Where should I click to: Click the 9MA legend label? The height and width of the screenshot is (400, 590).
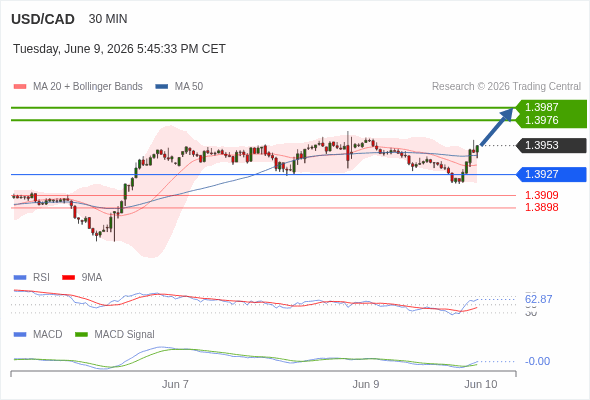point(92,278)
